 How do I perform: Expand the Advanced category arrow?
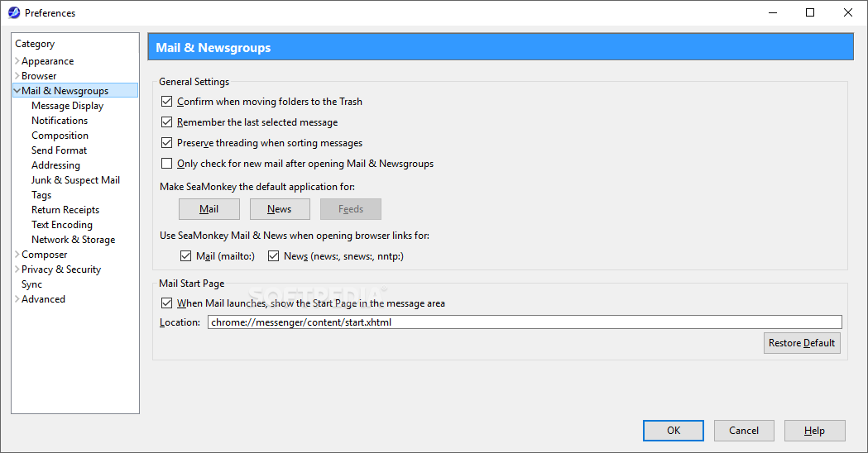coord(17,299)
